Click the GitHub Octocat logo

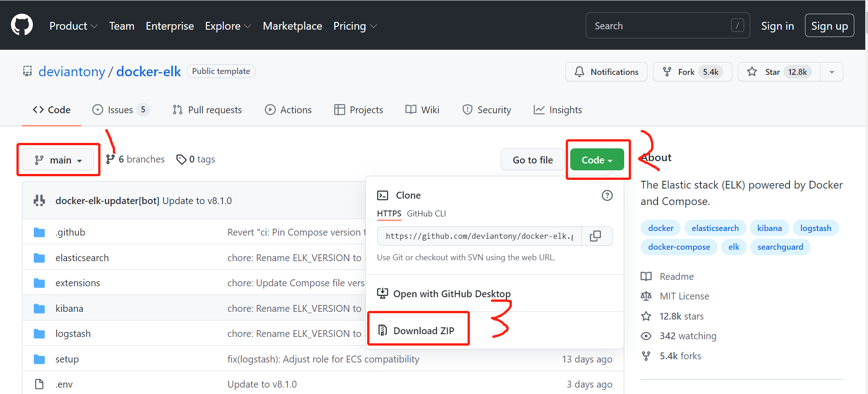[22, 25]
